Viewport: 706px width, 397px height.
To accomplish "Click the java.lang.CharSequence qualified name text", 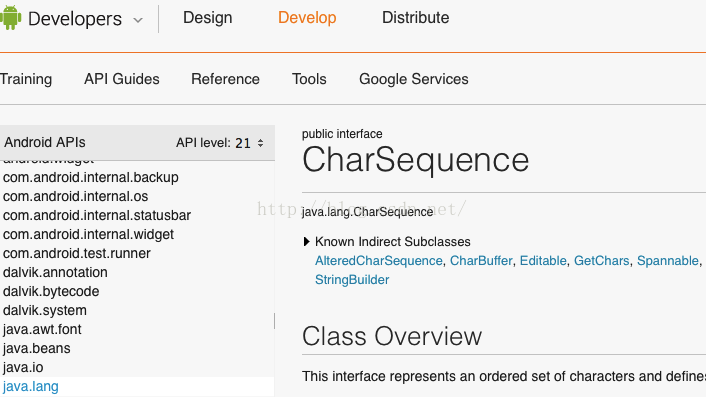I will tap(367, 212).
